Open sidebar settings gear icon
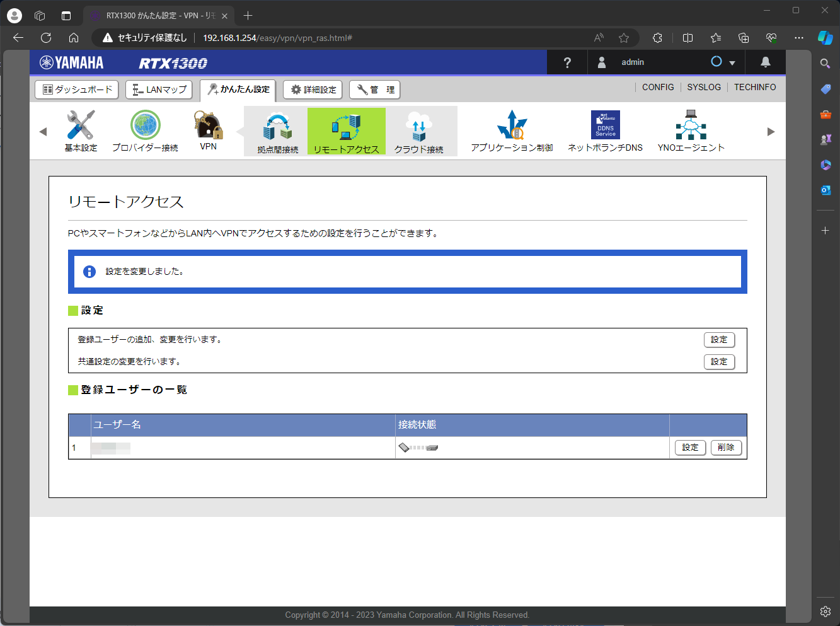The width and height of the screenshot is (840, 626). click(826, 611)
